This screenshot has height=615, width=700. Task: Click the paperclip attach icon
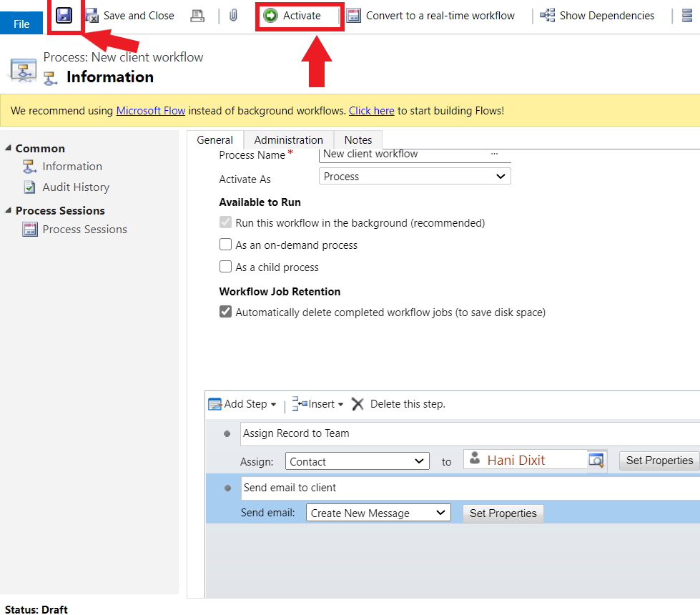(233, 16)
